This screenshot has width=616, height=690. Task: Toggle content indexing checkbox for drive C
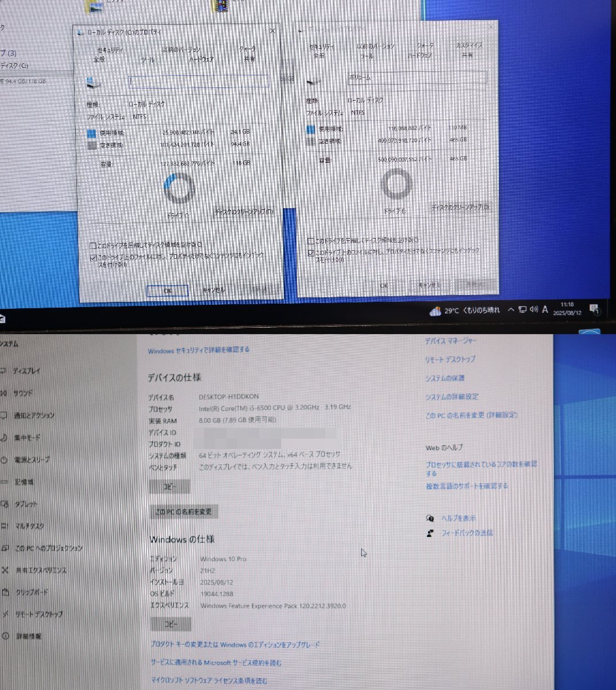click(93, 258)
